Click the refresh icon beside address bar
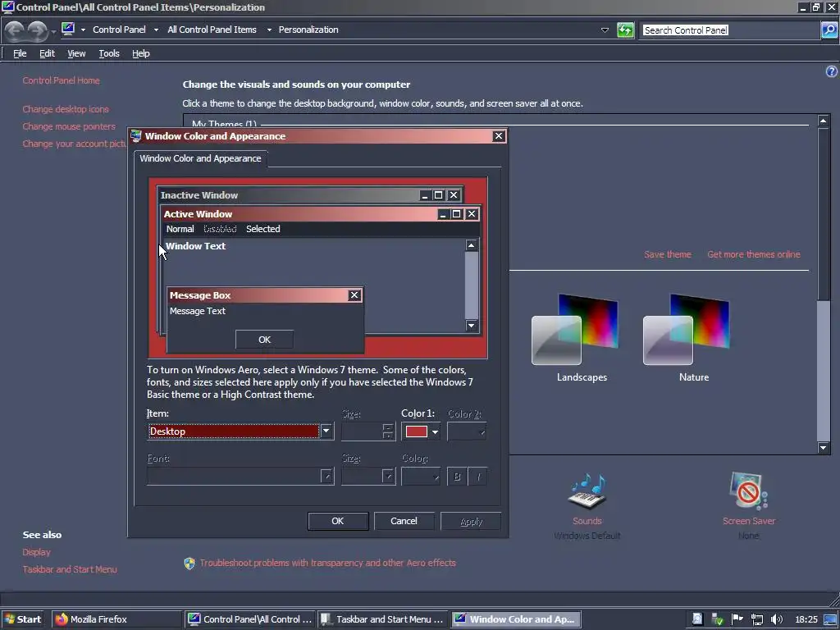 pyautogui.click(x=625, y=30)
